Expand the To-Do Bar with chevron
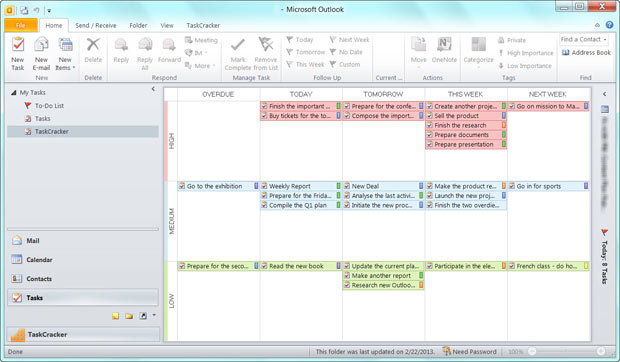Viewport: 620px width, 362px height. tap(605, 94)
